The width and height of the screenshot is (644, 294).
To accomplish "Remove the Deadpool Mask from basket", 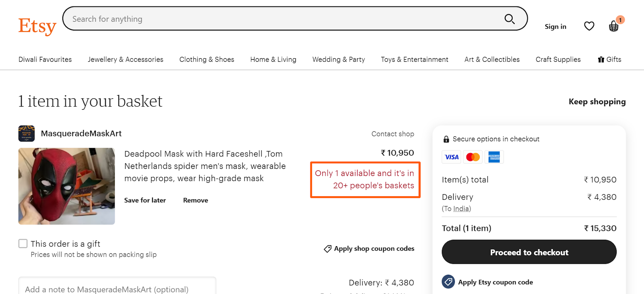I will pyautogui.click(x=195, y=200).
